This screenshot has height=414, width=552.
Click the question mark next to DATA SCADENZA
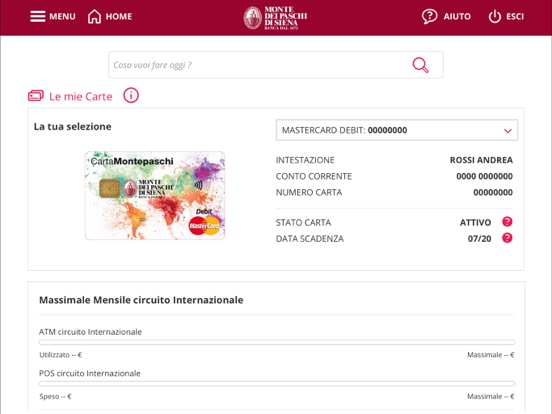(507, 238)
